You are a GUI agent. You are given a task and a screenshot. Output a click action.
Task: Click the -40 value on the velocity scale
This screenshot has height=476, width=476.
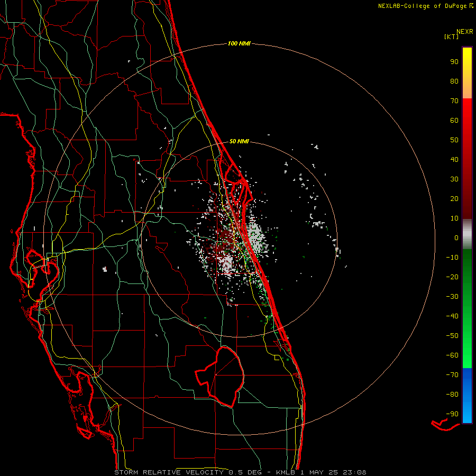click(452, 316)
